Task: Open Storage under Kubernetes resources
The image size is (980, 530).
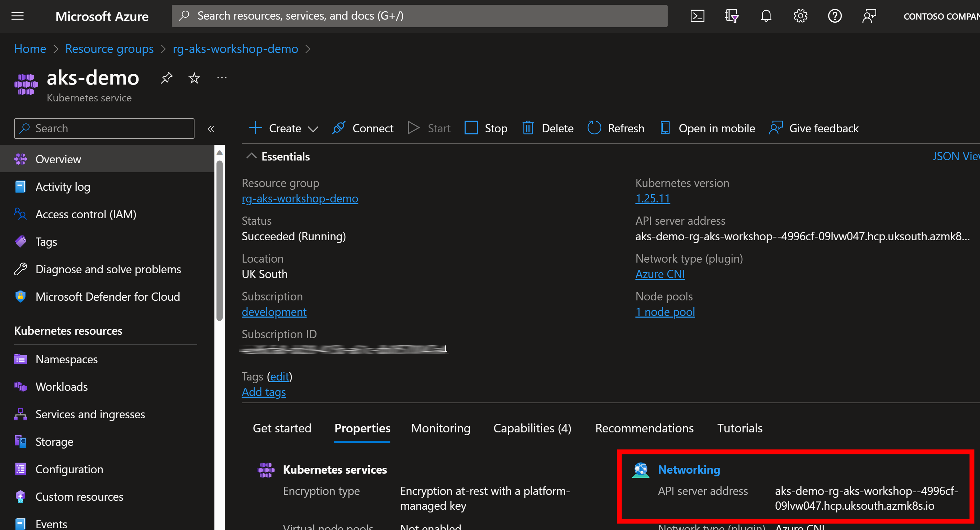Action: 107,442
